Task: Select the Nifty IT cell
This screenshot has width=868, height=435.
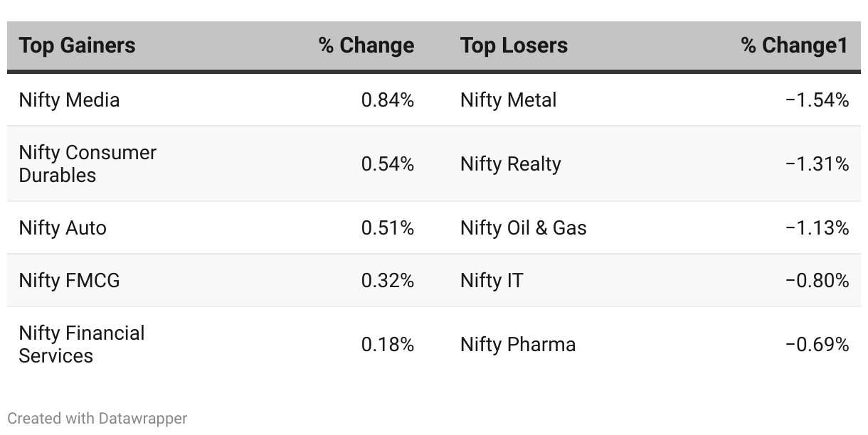Action: [x=492, y=280]
